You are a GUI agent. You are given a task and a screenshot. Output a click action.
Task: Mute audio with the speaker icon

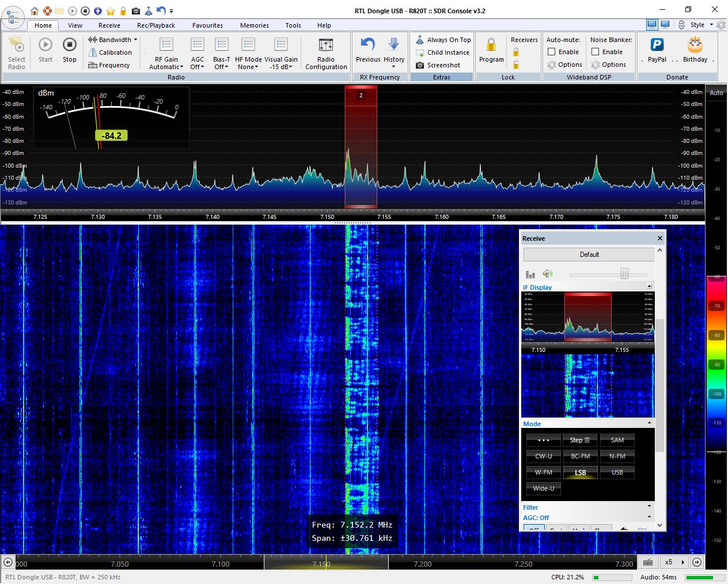547,274
